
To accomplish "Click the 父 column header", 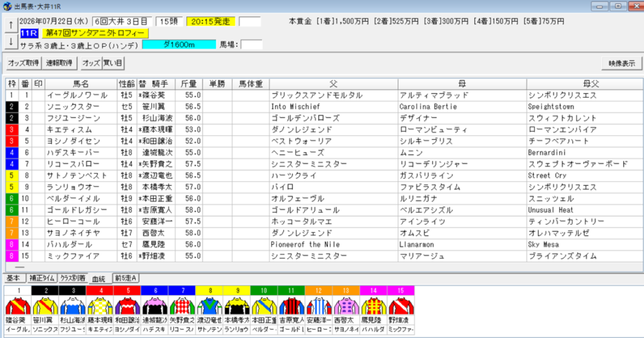I will tap(333, 84).
